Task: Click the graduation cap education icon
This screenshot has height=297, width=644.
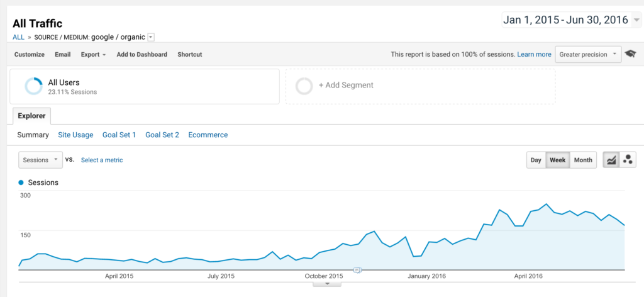Action: tap(630, 54)
